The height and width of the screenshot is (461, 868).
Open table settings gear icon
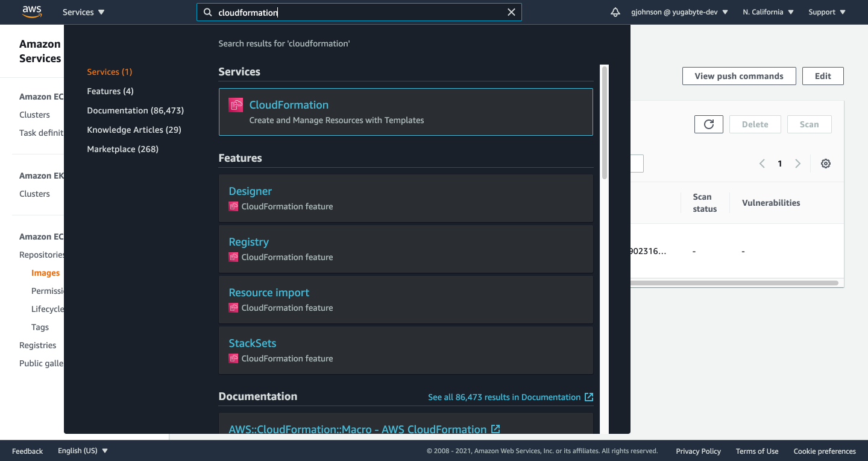(826, 164)
